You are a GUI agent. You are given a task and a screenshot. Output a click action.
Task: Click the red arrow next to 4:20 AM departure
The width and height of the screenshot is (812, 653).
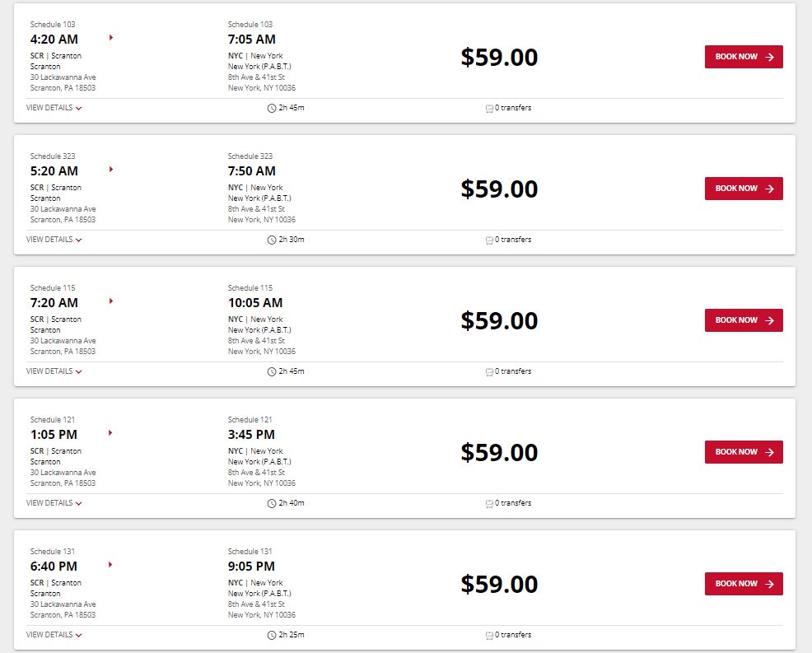coord(111,38)
